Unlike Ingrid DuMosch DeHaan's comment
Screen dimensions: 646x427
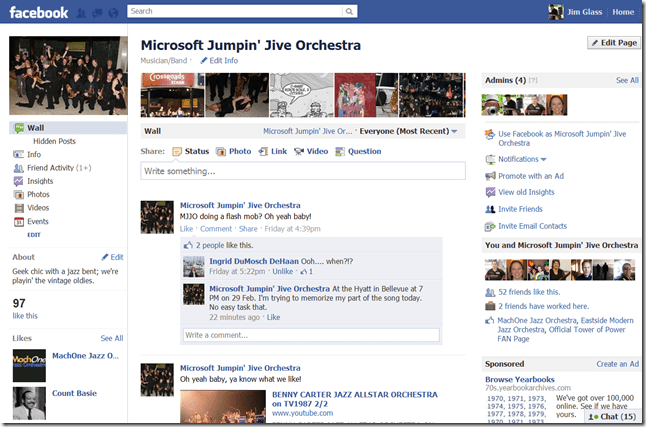tap(282, 271)
